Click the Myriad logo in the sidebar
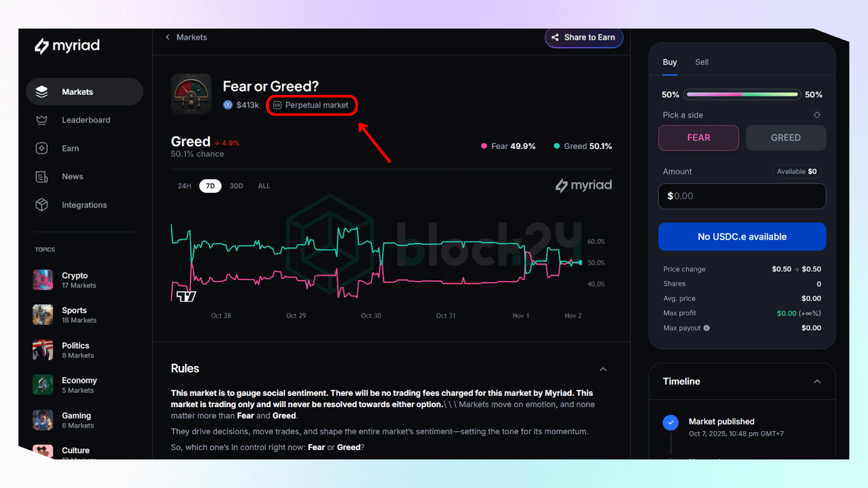 coord(67,46)
